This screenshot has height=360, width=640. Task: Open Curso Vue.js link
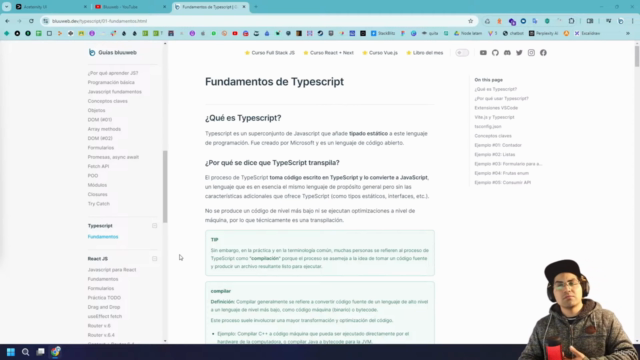[380, 53]
